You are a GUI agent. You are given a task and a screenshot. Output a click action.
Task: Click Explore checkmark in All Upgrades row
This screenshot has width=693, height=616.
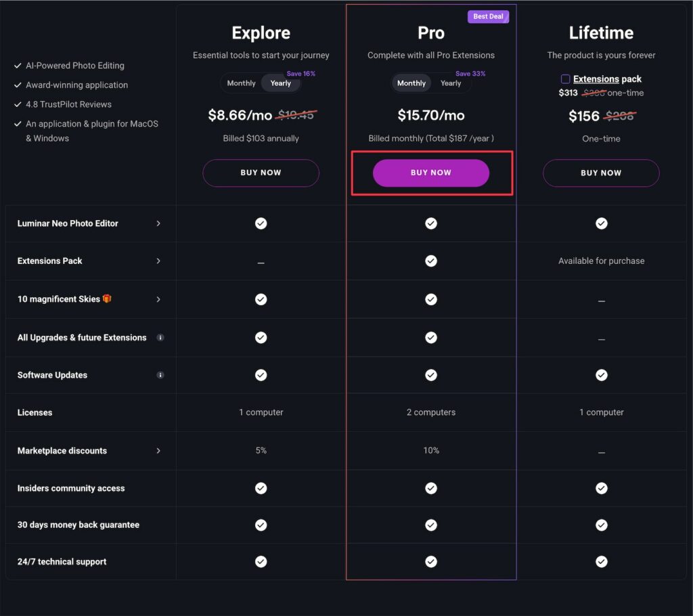pos(261,337)
